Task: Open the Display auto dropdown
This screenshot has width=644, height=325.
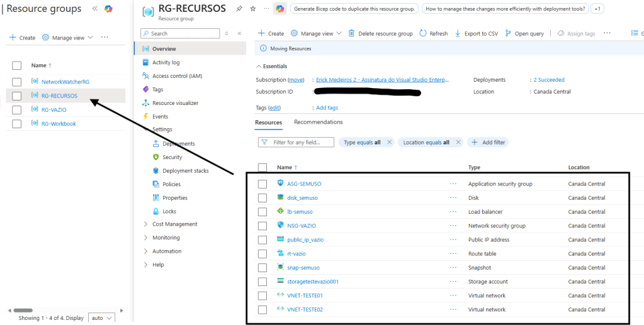Action: (101, 318)
